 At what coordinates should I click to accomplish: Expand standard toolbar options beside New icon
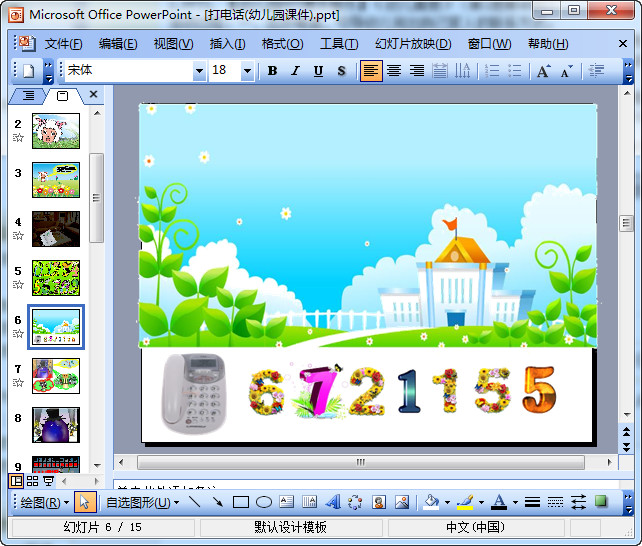click(48, 71)
